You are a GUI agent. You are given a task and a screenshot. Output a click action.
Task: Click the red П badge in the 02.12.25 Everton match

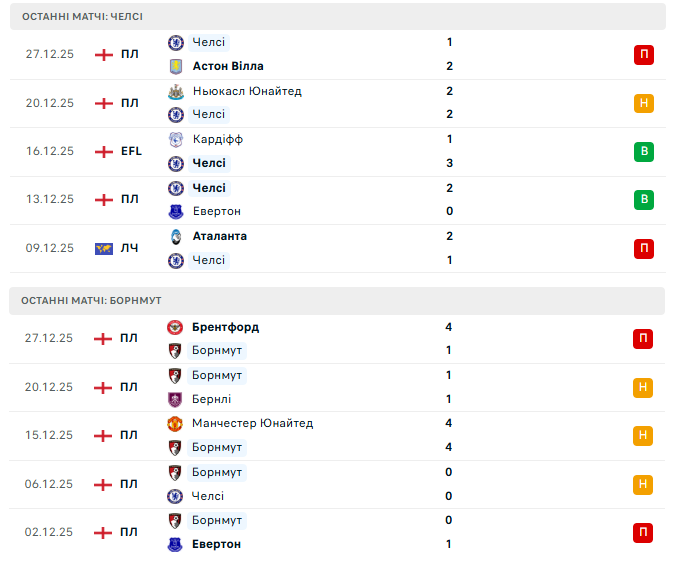click(x=643, y=532)
